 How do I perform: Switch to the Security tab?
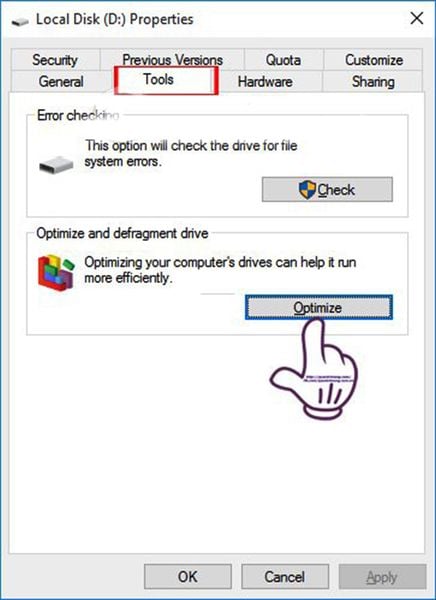[55, 60]
